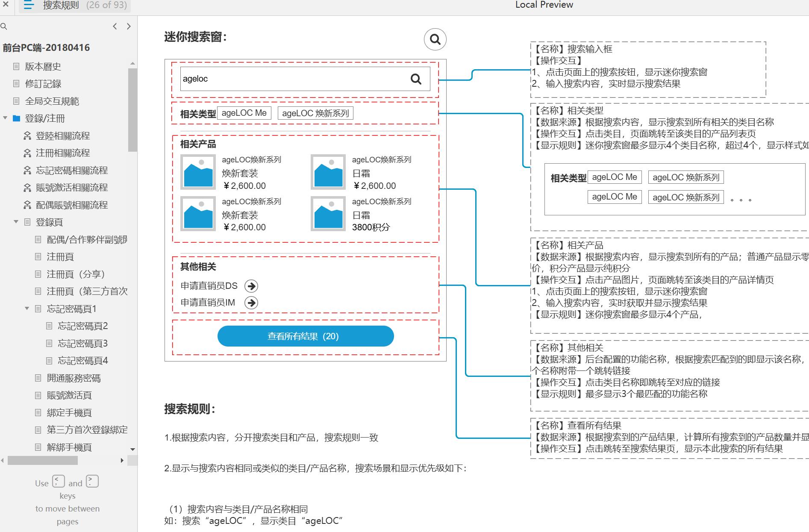Go to previous page with the left chevron
The image size is (809, 532).
pyautogui.click(x=115, y=26)
